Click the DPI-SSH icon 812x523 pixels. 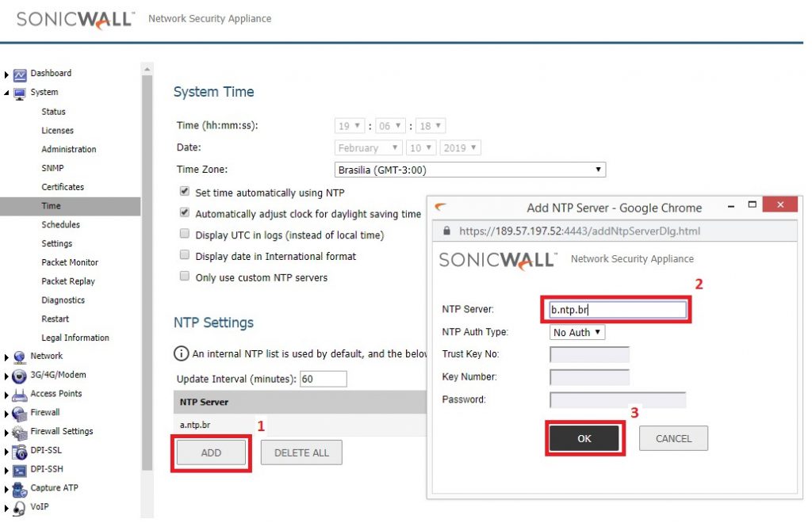point(20,470)
